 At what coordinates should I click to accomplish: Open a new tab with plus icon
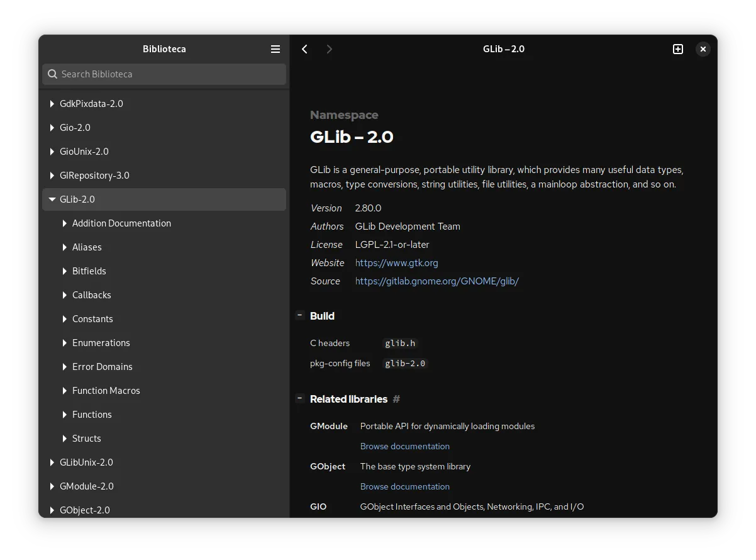pos(678,49)
